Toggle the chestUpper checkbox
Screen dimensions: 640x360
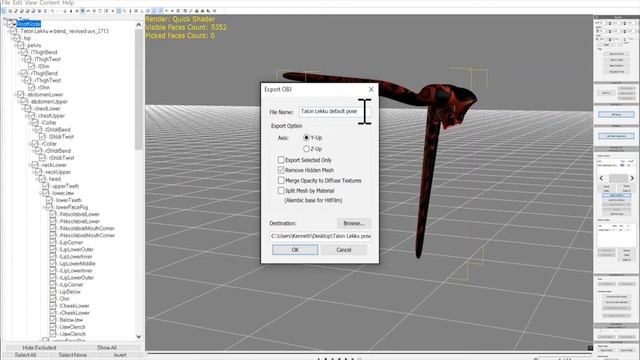point(31,116)
